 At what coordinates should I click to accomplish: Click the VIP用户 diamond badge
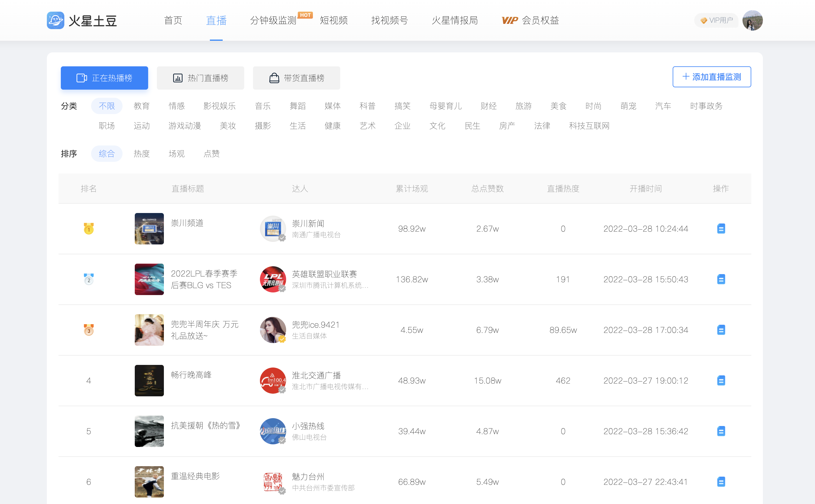pos(716,20)
